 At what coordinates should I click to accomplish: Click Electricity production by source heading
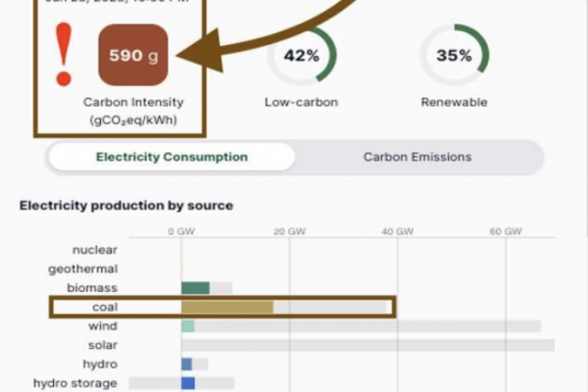click(x=126, y=206)
